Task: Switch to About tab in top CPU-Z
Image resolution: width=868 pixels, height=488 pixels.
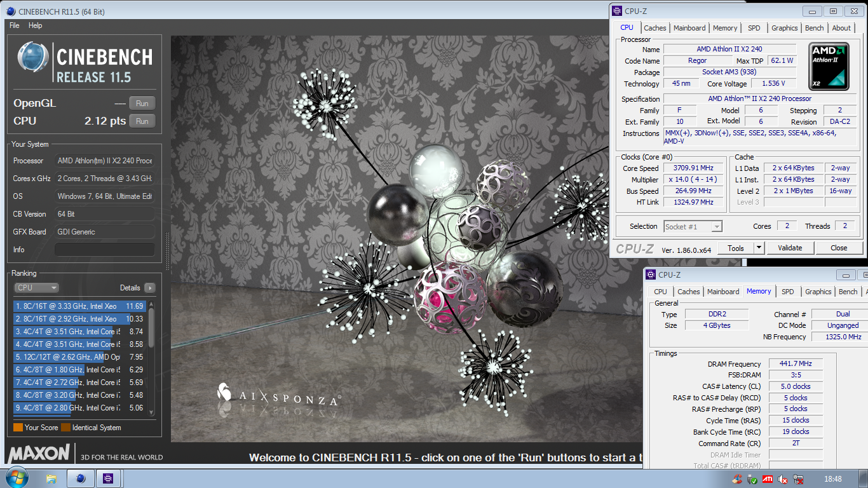Action: pyautogui.click(x=841, y=28)
